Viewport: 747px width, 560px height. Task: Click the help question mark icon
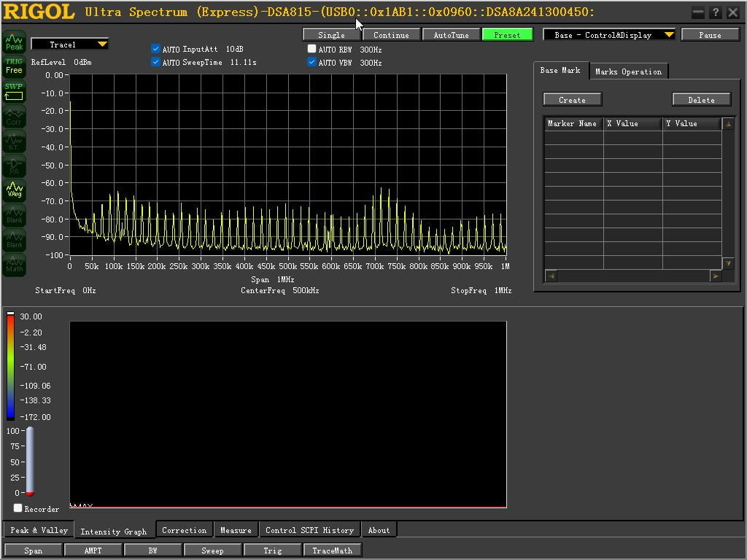[x=715, y=13]
